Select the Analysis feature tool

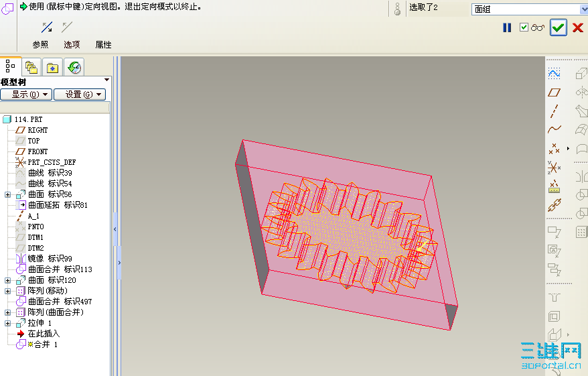(x=554, y=186)
